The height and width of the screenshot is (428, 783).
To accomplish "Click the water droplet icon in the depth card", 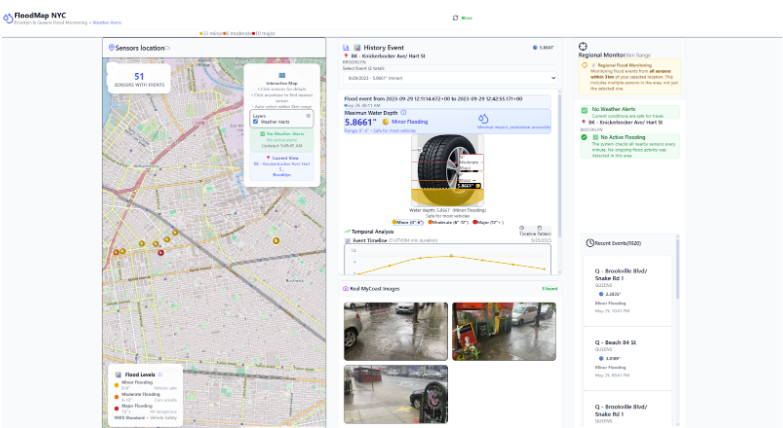I will [483, 119].
